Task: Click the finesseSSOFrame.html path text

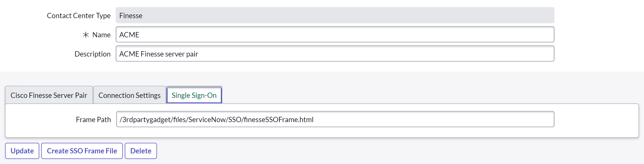Action: [278, 120]
